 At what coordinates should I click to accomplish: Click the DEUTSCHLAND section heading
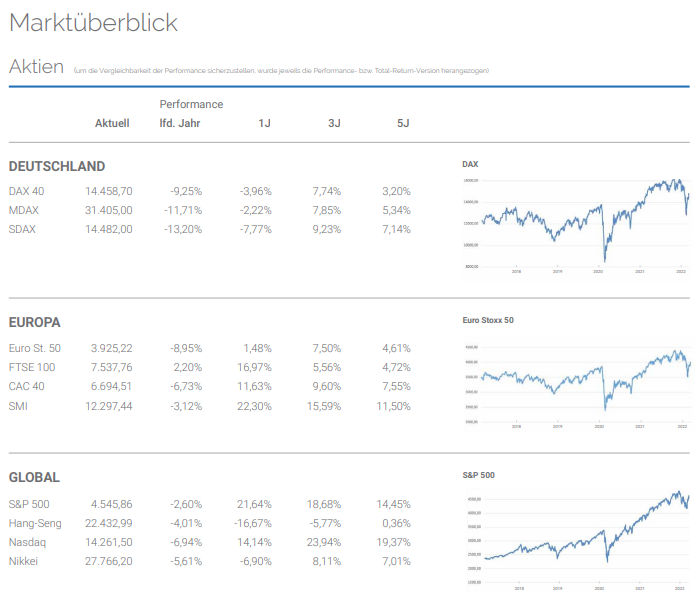point(57,166)
